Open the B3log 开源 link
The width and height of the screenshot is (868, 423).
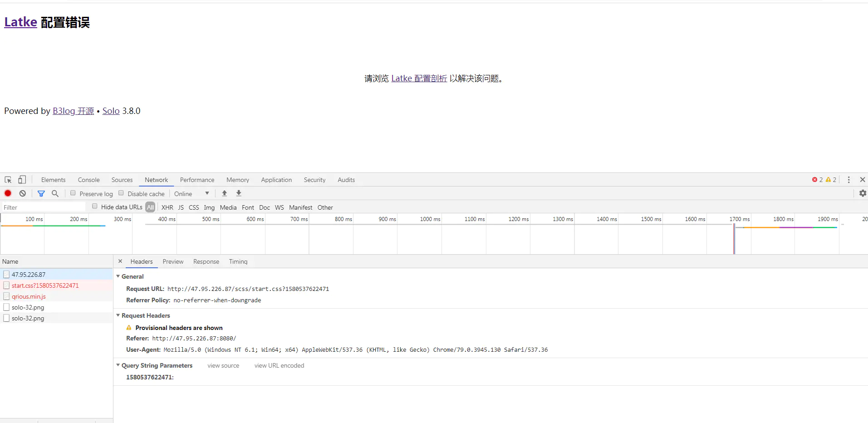(73, 111)
